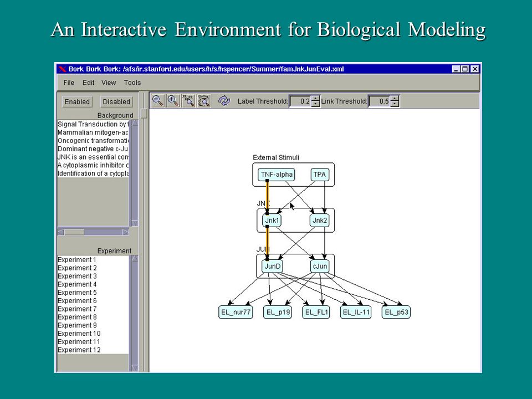Open the Edit menu
Image resolution: width=532 pixels, height=399 pixels.
coord(89,83)
